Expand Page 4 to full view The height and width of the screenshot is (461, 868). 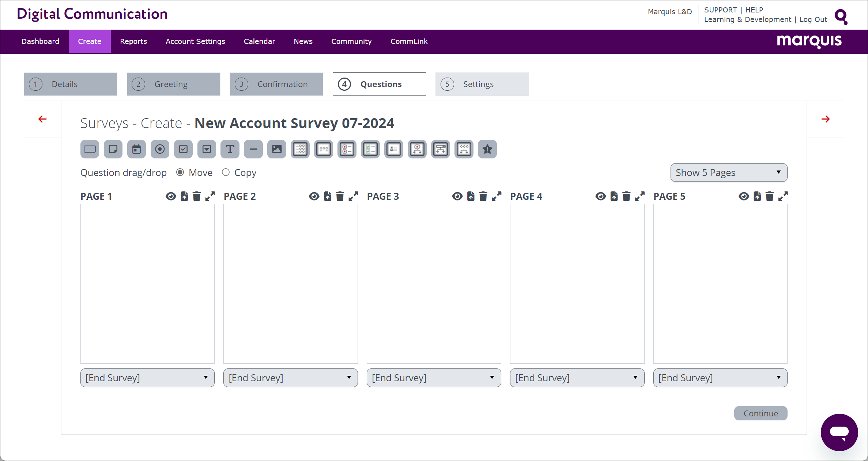(x=639, y=196)
